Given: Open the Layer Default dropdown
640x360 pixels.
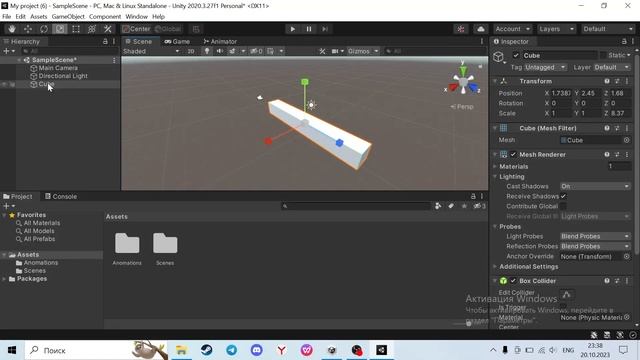Looking at the screenshot, I should (x=612, y=67).
